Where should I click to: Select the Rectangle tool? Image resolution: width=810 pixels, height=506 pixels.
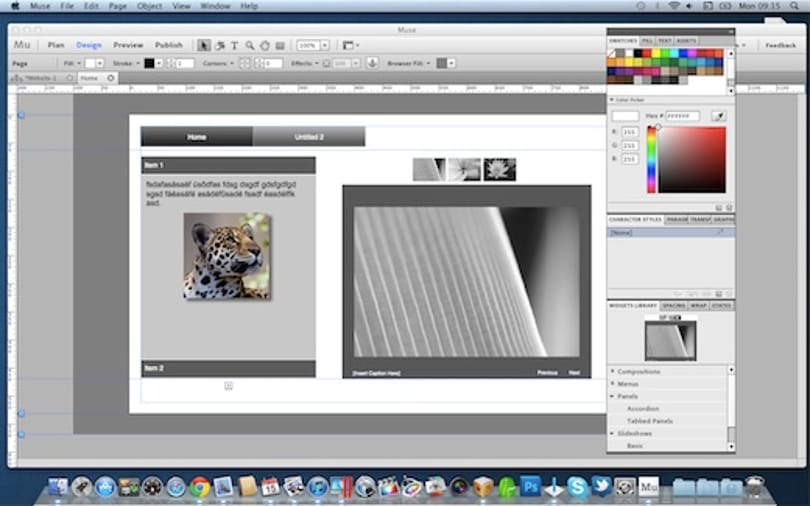pos(280,45)
